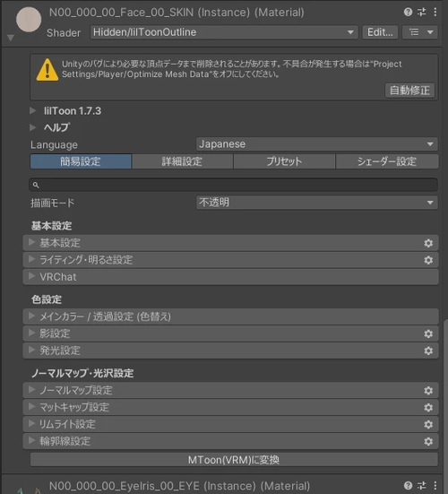Open three-dot menu of Face_00_SKIN material
Image resolution: width=448 pixels, height=494 pixels.
(435, 12)
